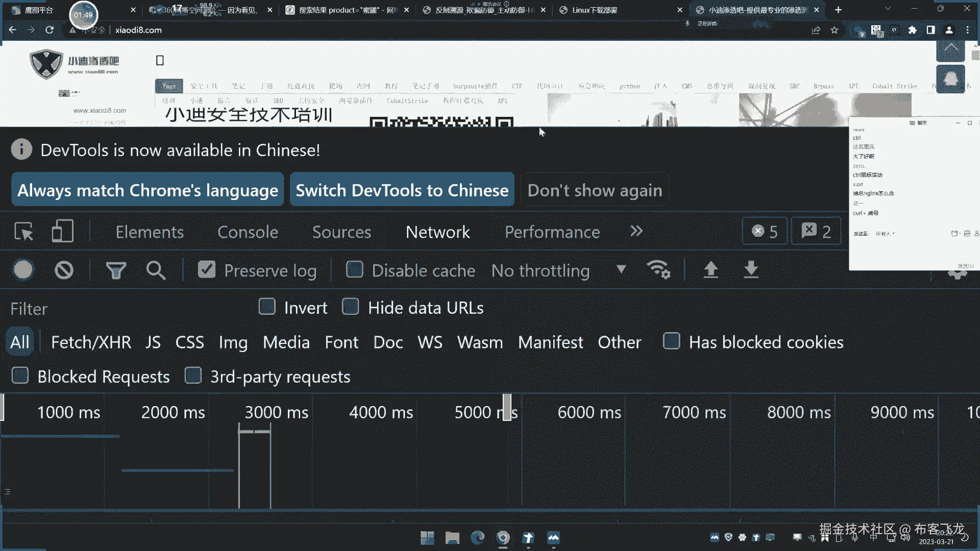
Task: Clear the network log
Action: tap(64, 270)
